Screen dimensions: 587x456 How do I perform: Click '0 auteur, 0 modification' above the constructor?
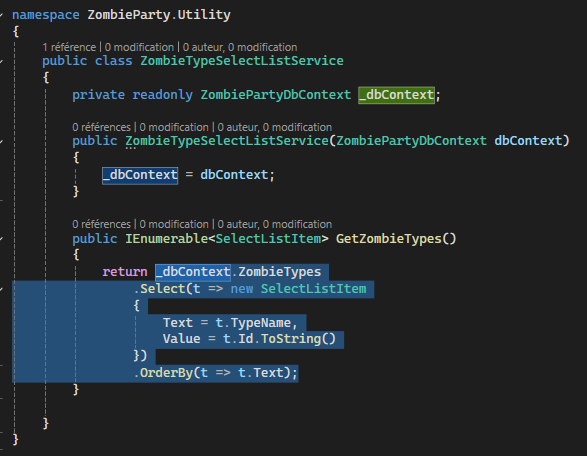(x=274, y=127)
